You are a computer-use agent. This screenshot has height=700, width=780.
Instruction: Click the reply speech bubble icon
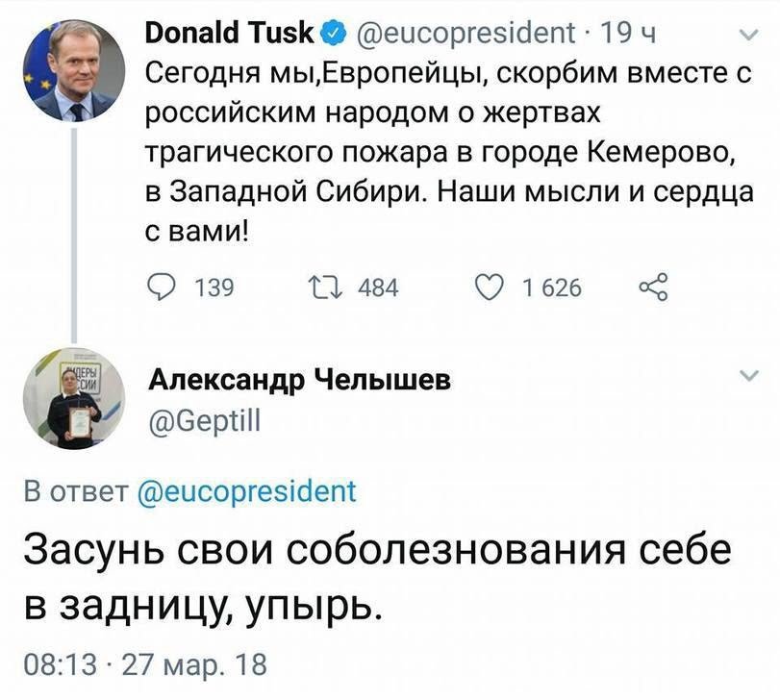(163, 286)
